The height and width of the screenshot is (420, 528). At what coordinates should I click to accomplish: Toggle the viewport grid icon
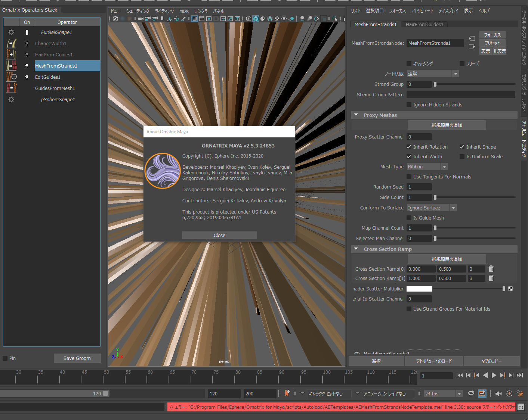coord(195,19)
